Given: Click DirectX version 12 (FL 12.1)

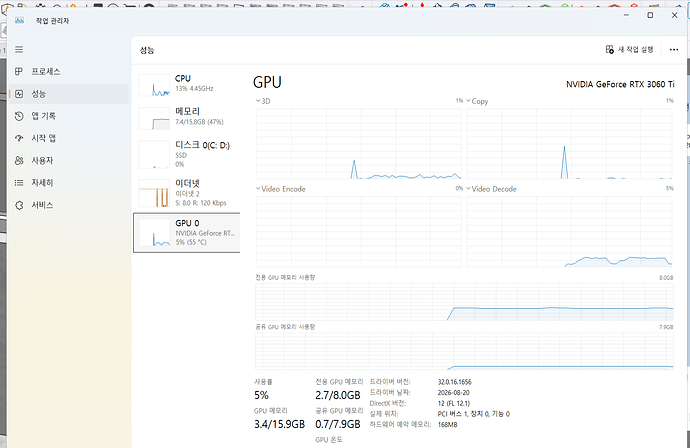Looking at the screenshot, I should (454, 403).
